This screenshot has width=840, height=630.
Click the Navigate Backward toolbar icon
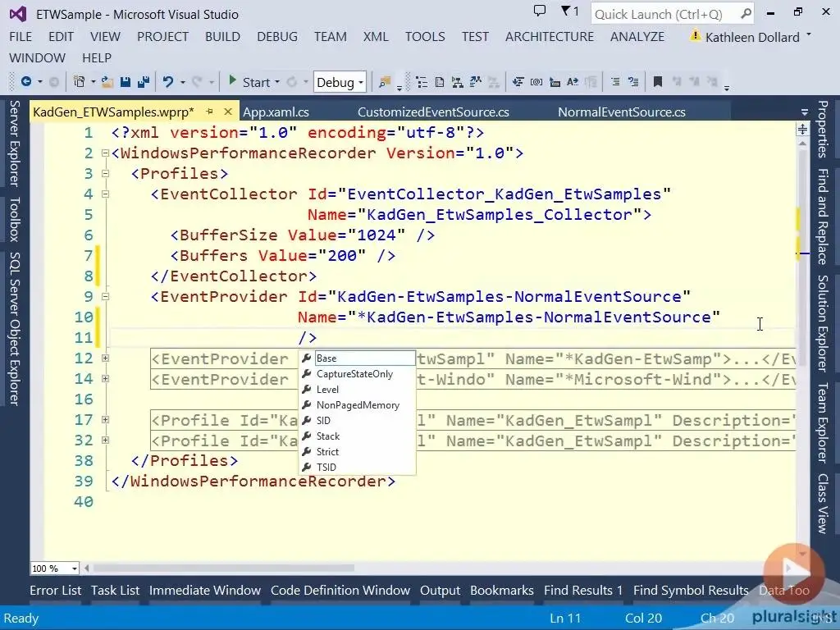pyautogui.click(x=25, y=82)
